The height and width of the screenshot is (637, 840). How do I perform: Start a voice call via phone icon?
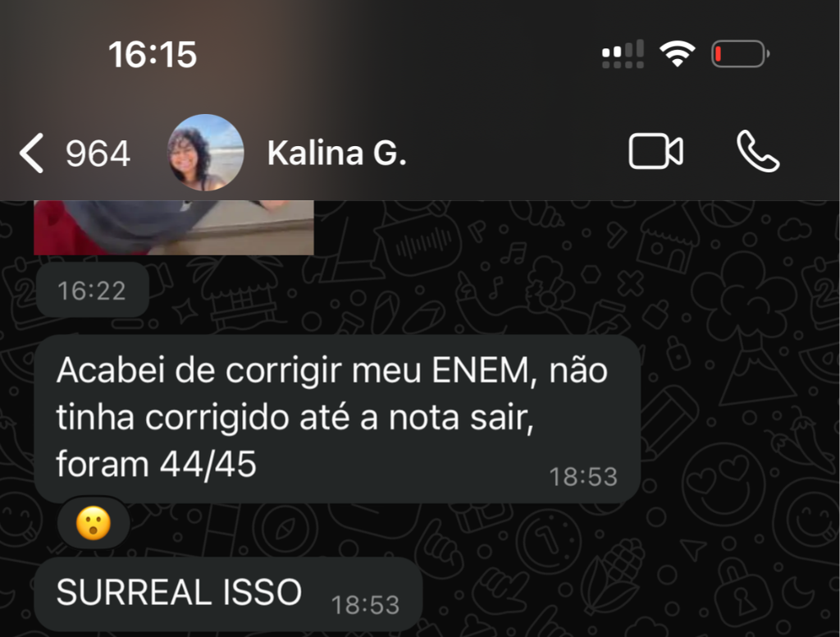pos(758,152)
